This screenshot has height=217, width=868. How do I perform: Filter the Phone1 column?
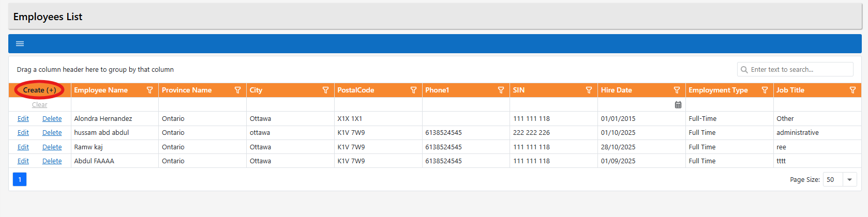(x=501, y=90)
